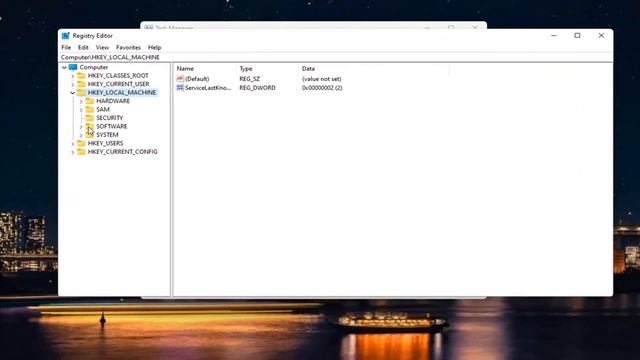Collapse the HKEY_LOCAL_MACHINE key
This screenshot has width=640, height=360.
click(73, 93)
